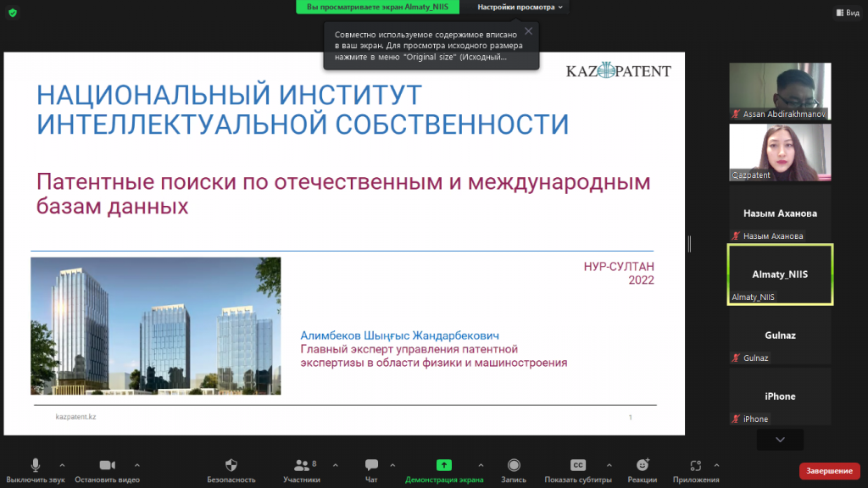Dismiss the shared content notification popup
Viewport: 868px width, 488px height.
point(528,31)
